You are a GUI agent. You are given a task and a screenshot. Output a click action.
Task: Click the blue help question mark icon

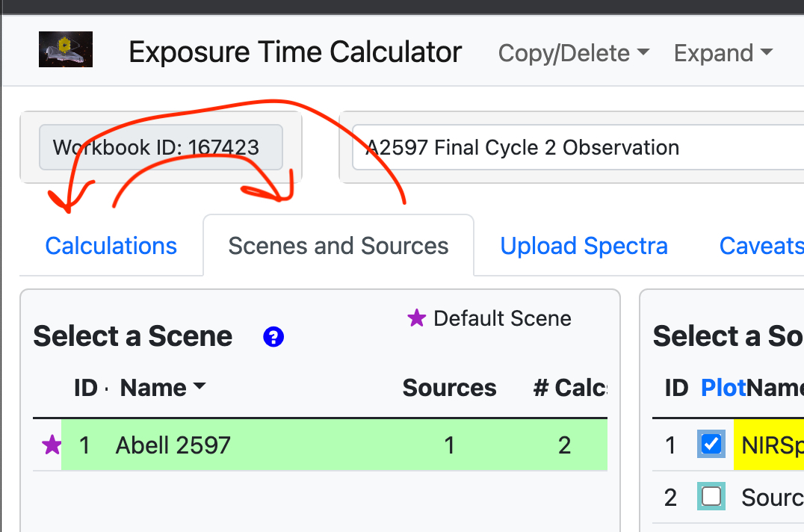coord(273,337)
